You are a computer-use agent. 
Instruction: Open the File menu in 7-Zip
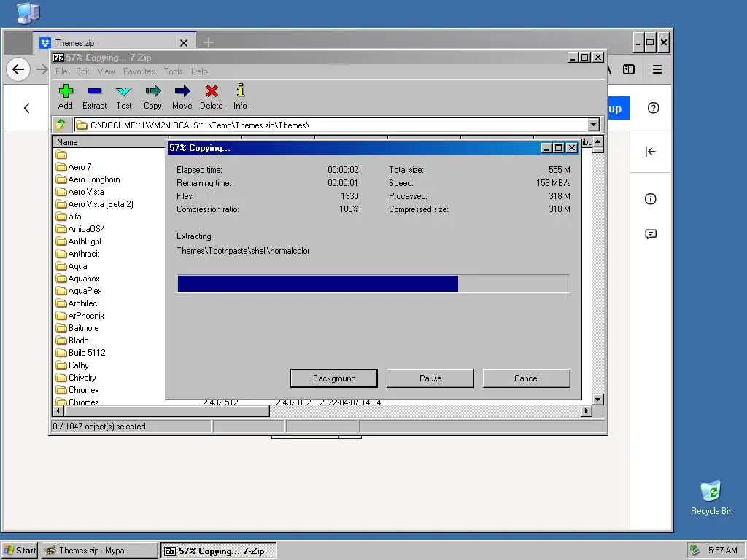point(61,71)
